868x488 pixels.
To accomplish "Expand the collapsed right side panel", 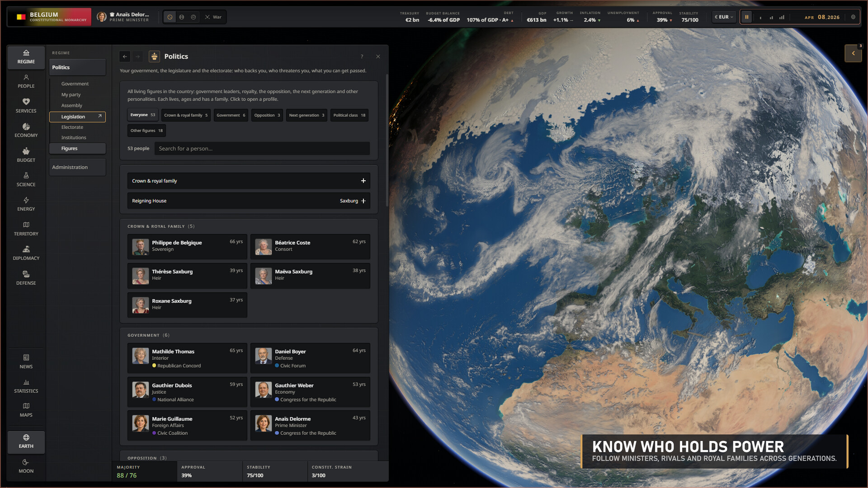I will click(x=853, y=53).
